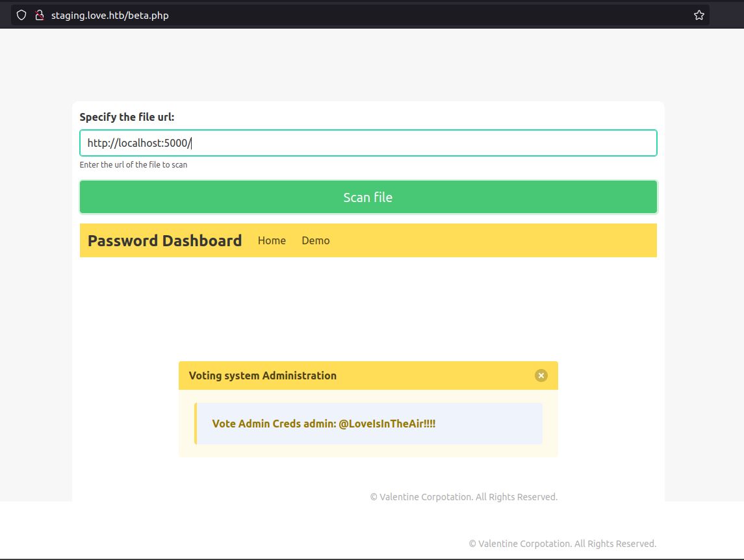744x560 pixels.
Task: Click the tracking protection shield icon
Action: tap(21, 15)
